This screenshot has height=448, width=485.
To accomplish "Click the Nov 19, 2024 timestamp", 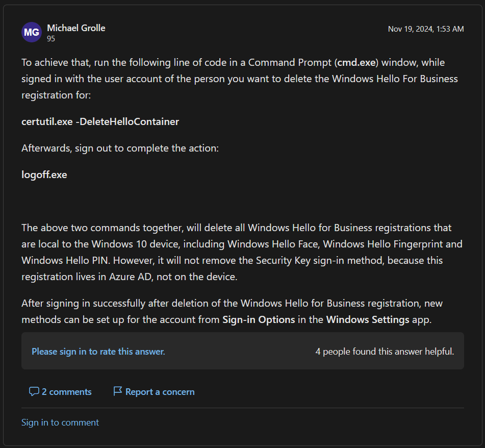I will 426,29.
